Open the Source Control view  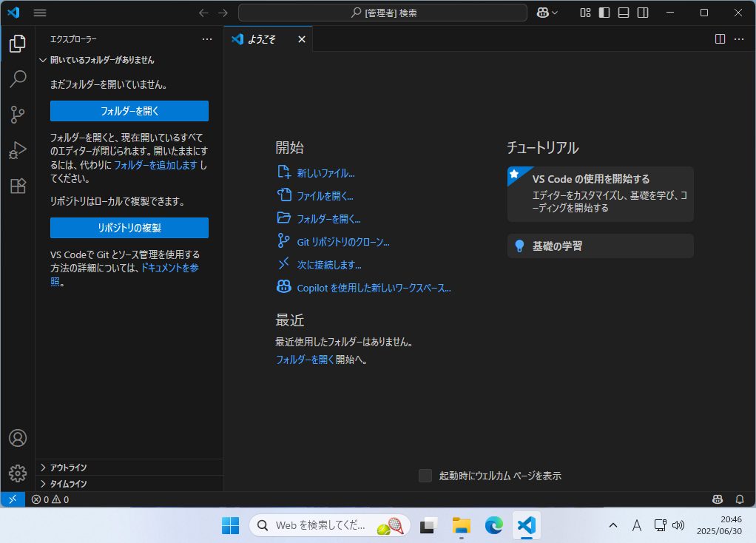[17, 114]
